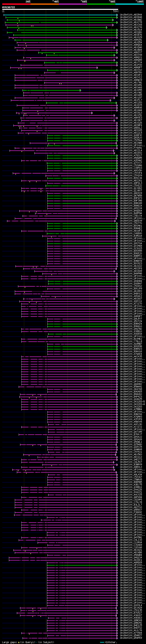The image size is (146, 644).
Task: Open the UniRef100_A7QS17 entry
Action: coord(131,156)
